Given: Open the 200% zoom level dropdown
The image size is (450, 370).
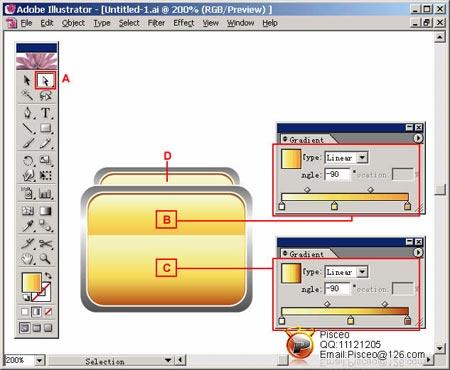Looking at the screenshot, I should pos(39,360).
